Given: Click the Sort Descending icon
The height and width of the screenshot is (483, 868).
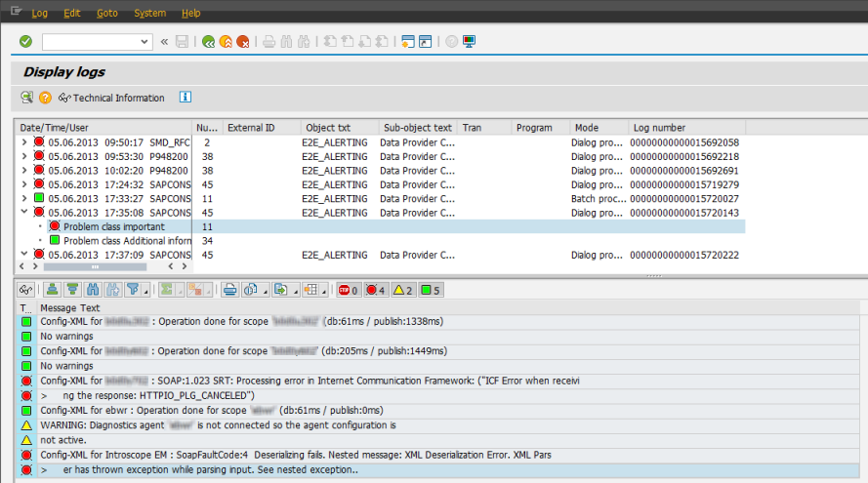Looking at the screenshot, I should click(72, 290).
